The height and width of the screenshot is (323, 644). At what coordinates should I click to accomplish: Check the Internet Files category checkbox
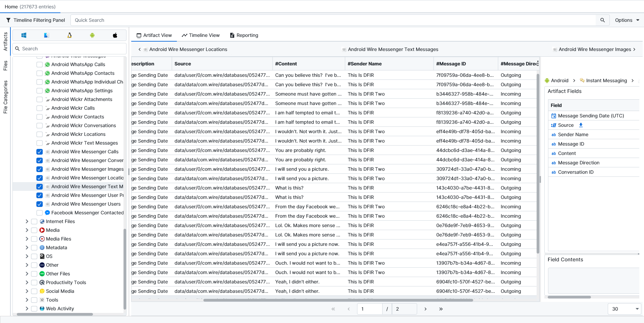point(34,221)
